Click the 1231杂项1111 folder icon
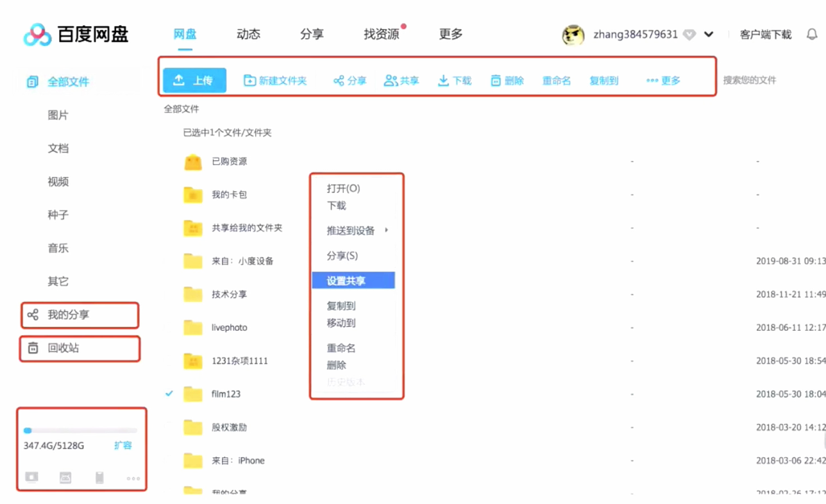Screen dimensions: 826x504 pyautogui.click(x=193, y=361)
